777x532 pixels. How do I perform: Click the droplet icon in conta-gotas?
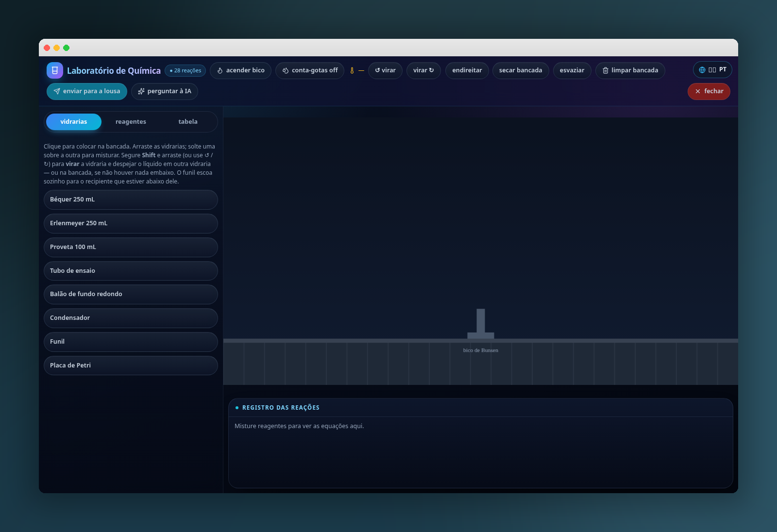pos(286,70)
